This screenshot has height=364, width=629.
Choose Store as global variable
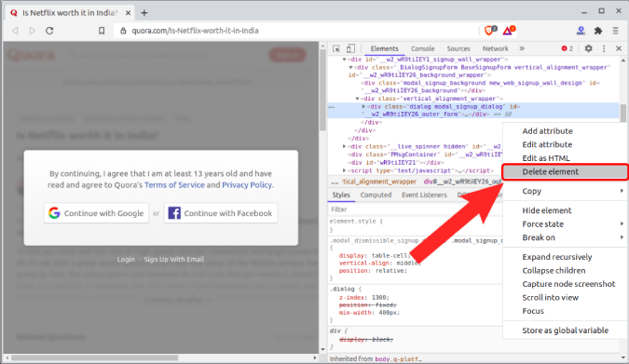coord(565,330)
